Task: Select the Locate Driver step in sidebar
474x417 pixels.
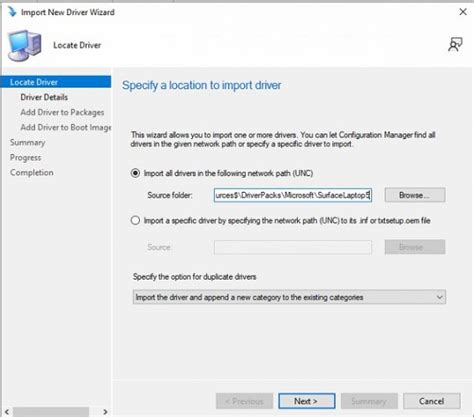Action: pos(56,82)
